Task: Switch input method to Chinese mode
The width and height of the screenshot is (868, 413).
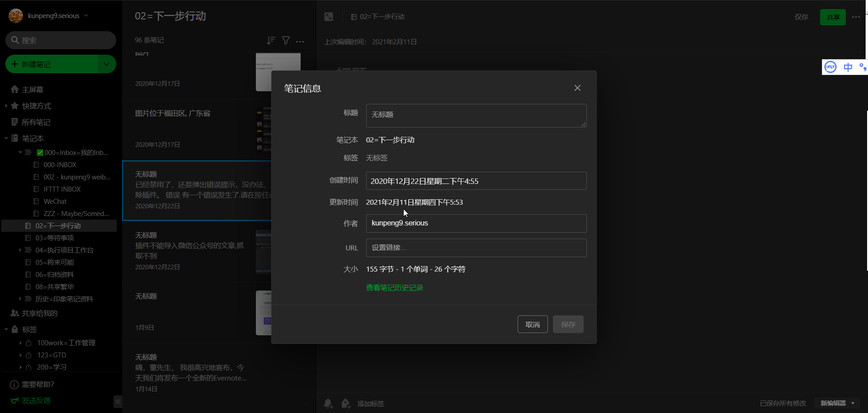Action: point(848,67)
